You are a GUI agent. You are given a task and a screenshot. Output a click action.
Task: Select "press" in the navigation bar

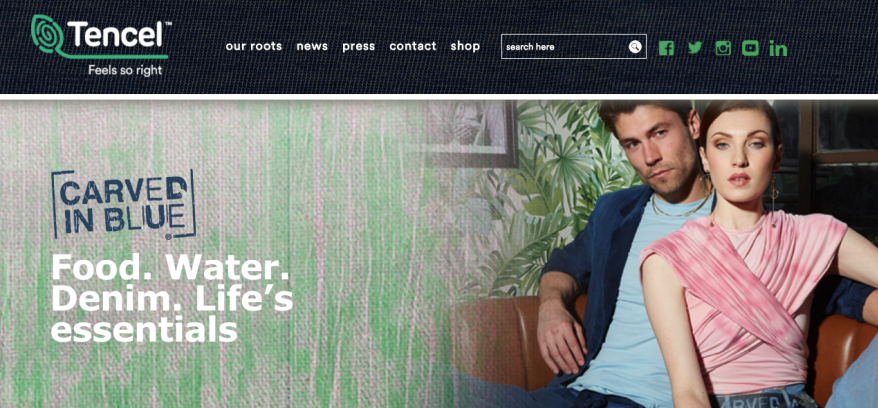358,46
